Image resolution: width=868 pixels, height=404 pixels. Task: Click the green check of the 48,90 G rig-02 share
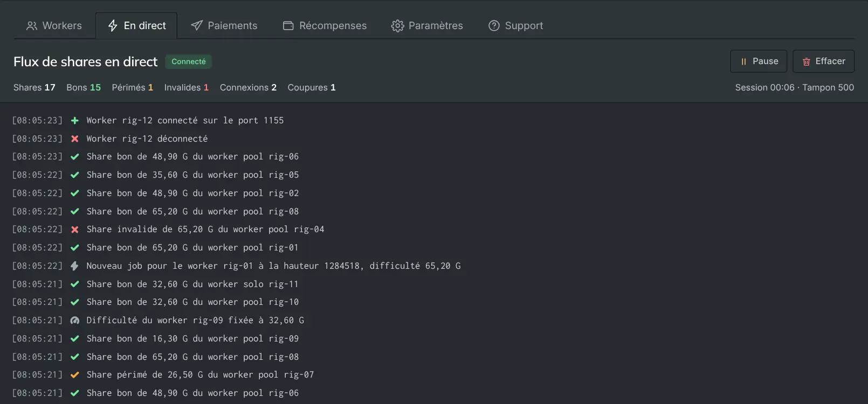[x=75, y=193]
